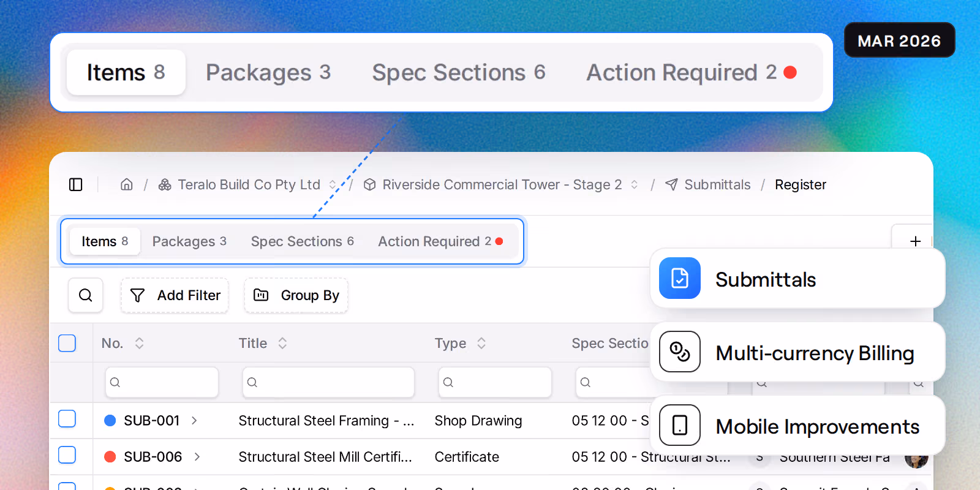The height and width of the screenshot is (490, 980).
Task: Open the Submittals breadcrumb link
Action: point(717,184)
